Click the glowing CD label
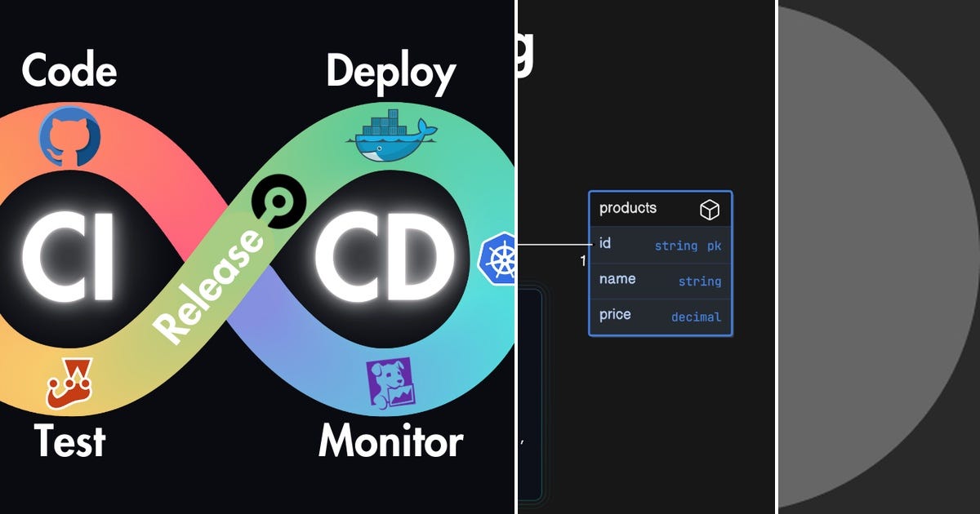This screenshot has width=980, height=514. tap(385, 257)
